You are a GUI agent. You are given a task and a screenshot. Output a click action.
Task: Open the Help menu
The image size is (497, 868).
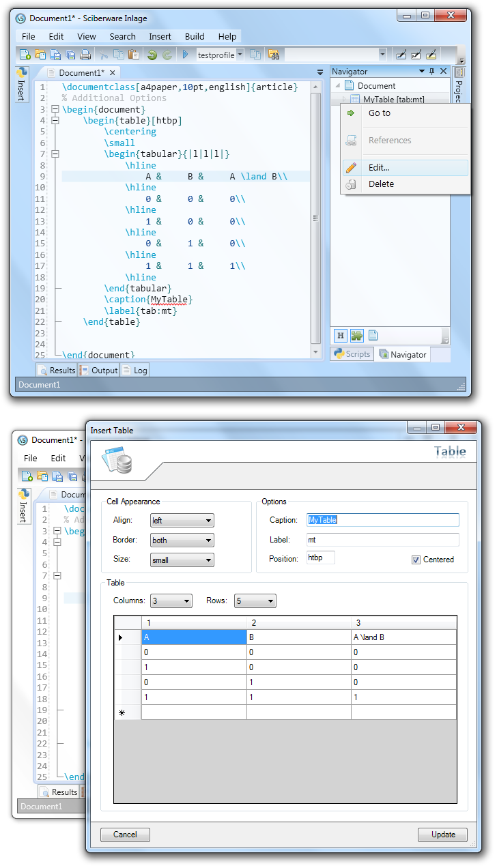pyautogui.click(x=227, y=36)
